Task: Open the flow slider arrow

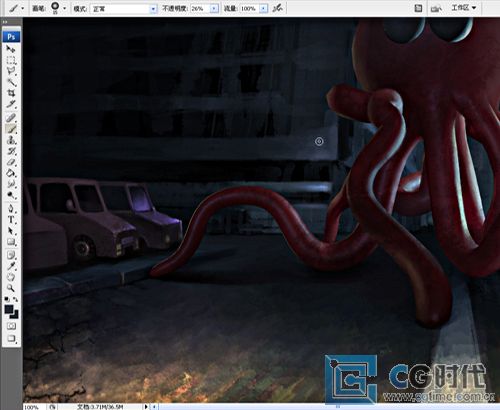Action: pos(264,9)
